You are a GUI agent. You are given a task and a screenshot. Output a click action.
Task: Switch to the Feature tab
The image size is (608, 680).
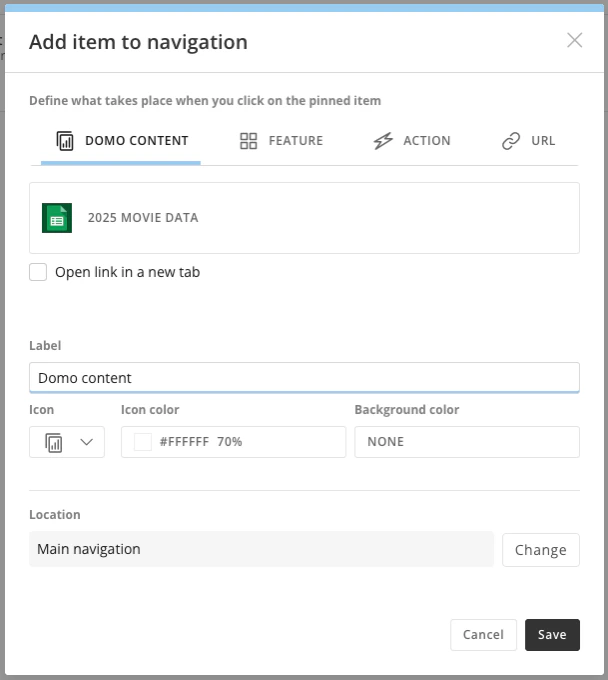[x=281, y=141]
